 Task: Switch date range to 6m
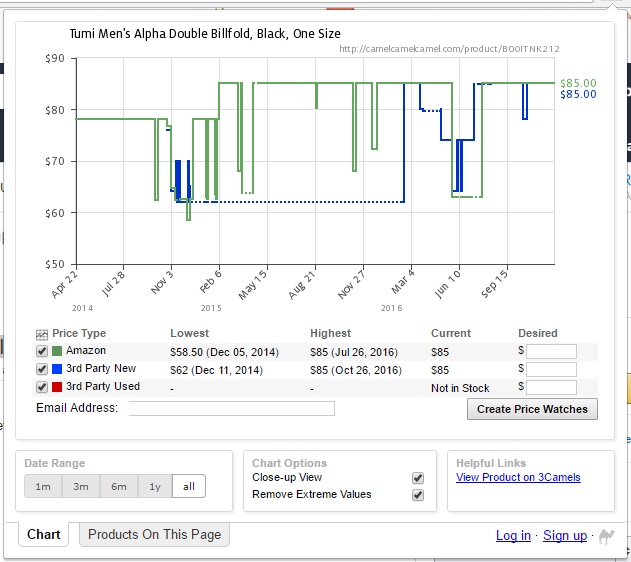coord(119,486)
